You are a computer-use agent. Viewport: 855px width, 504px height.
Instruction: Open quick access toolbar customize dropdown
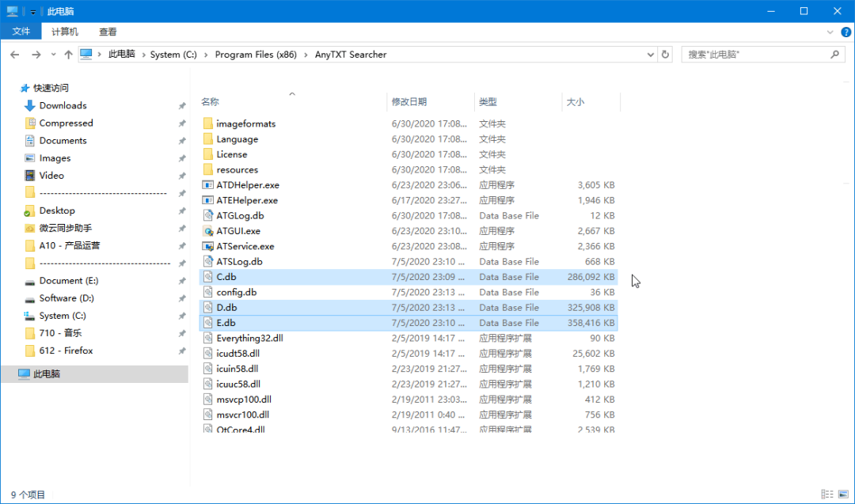(x=32, y=11)
